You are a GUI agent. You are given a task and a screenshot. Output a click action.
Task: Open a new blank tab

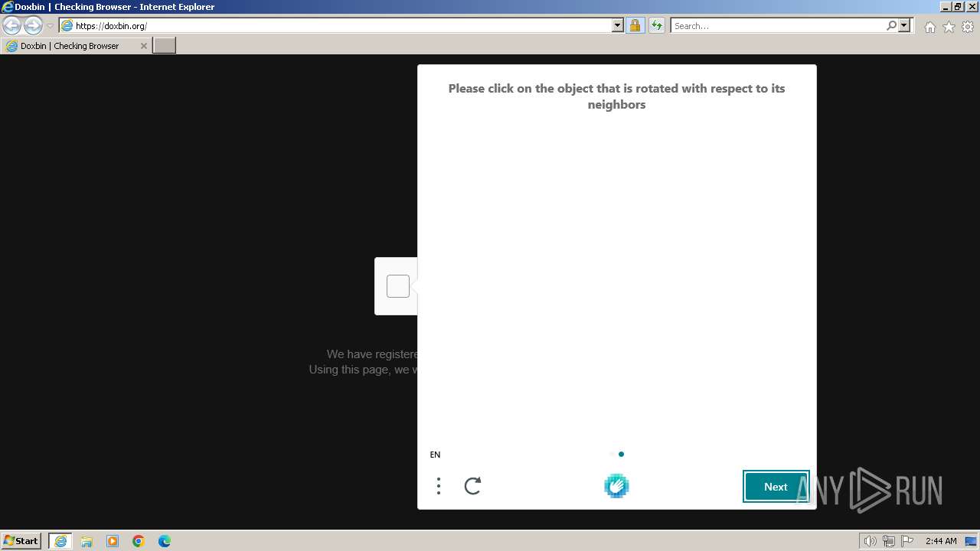pyautogui.click(x=165, y=46)
